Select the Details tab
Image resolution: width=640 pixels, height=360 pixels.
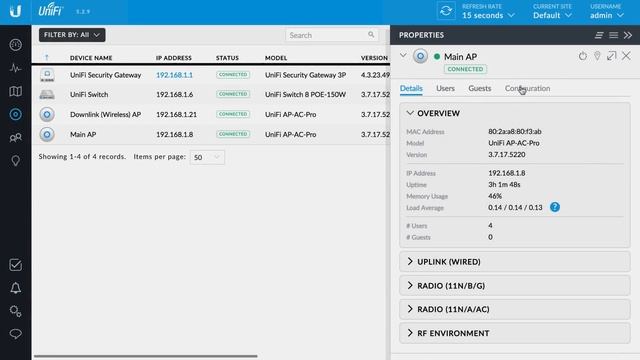(411, 88)
